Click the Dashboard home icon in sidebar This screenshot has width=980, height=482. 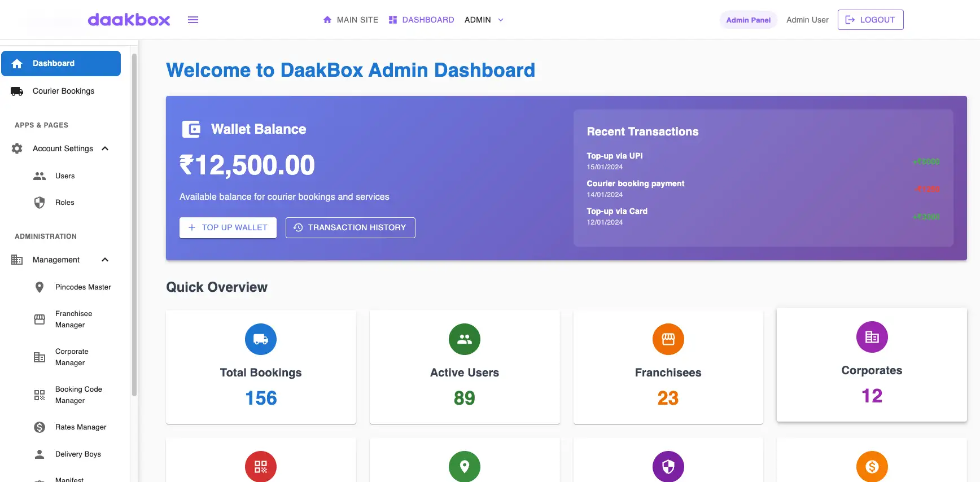[17, 64]
